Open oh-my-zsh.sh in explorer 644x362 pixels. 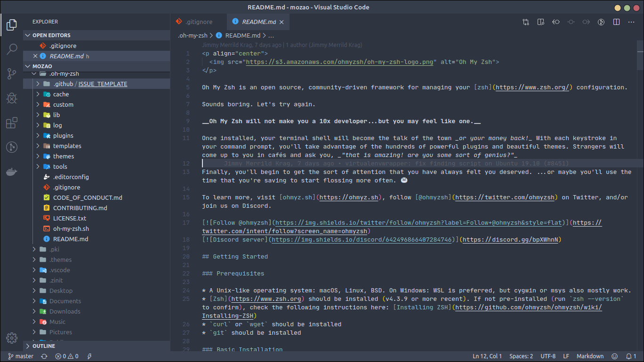coord(97,228)
